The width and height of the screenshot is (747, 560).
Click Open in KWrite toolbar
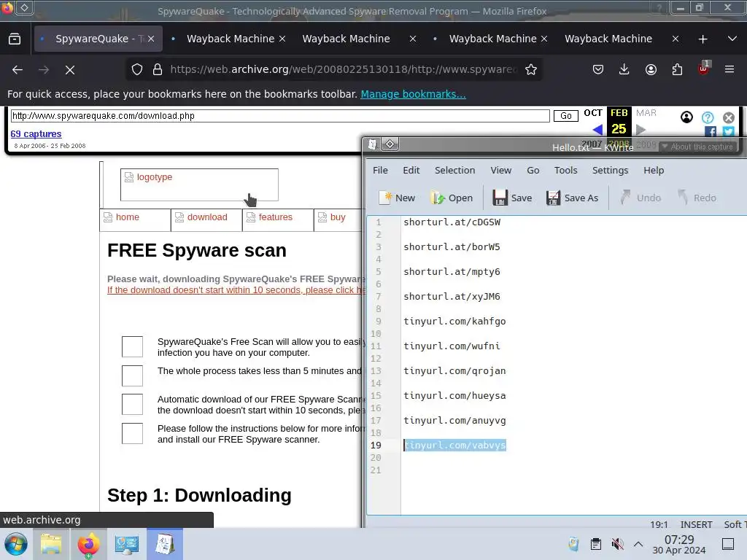point(452,198)
